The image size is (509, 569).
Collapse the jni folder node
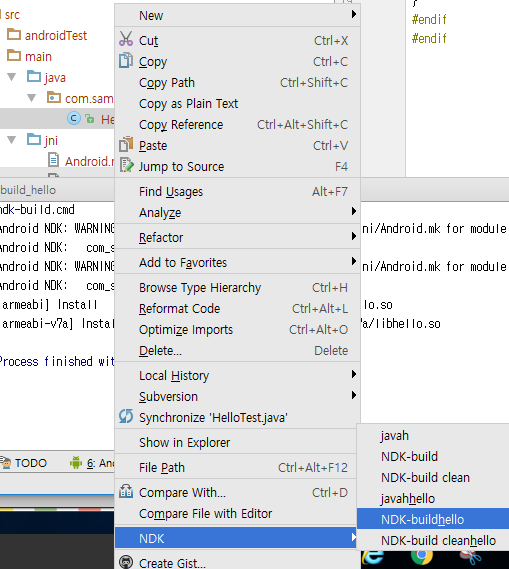(12, 140)
